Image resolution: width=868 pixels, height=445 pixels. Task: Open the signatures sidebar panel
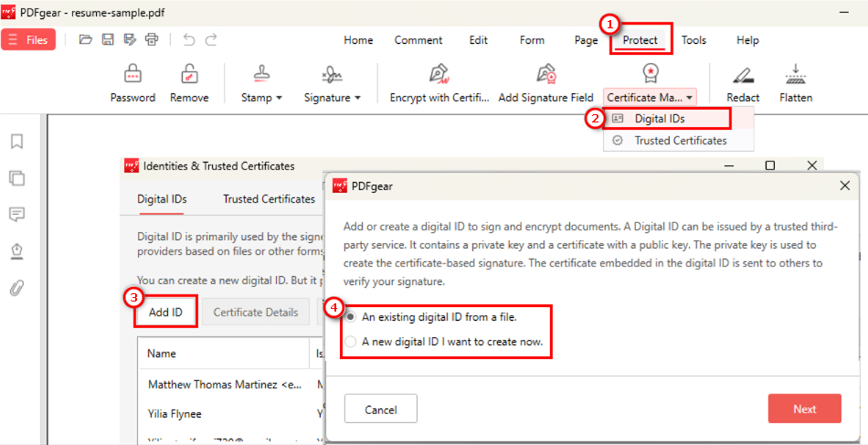(x=17, y=251)
